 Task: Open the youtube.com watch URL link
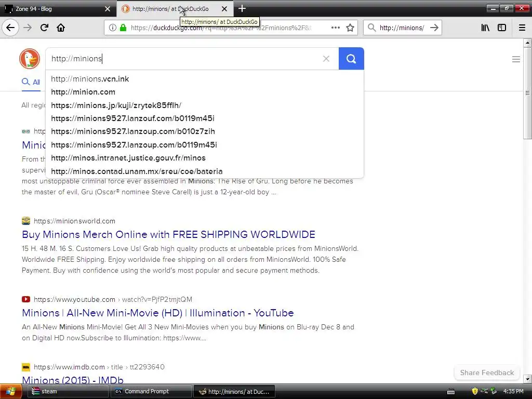[113, 299]
